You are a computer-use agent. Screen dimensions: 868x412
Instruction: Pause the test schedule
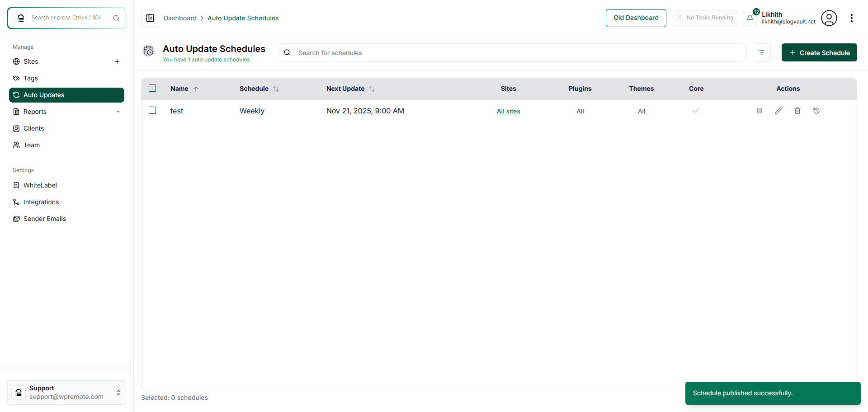click(x=759, y=111)
